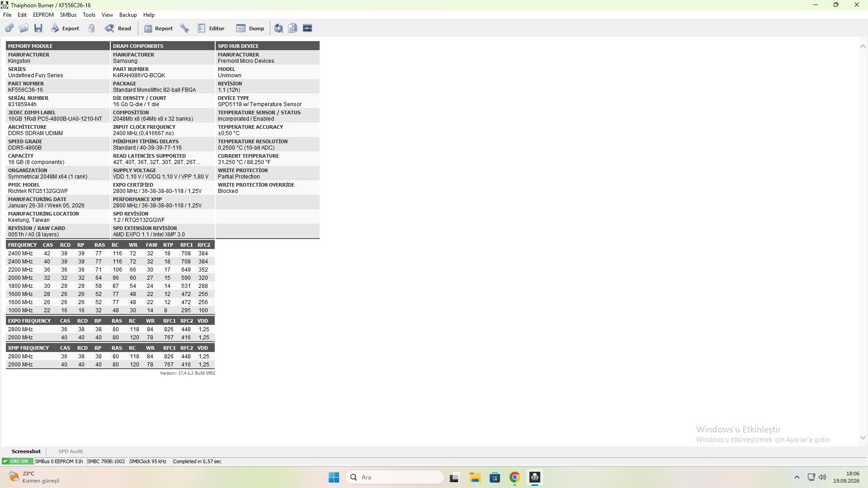Open the Backup menu

(128, 15)
